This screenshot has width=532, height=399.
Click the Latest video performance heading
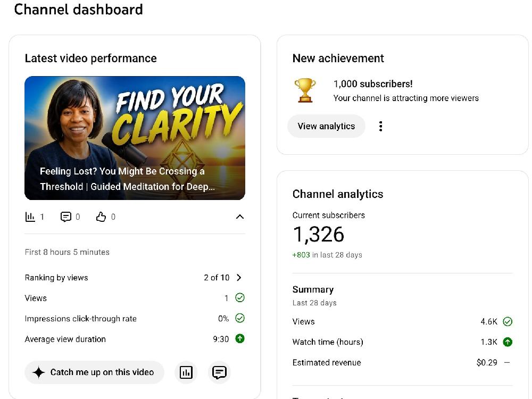(x=90, y=59)
